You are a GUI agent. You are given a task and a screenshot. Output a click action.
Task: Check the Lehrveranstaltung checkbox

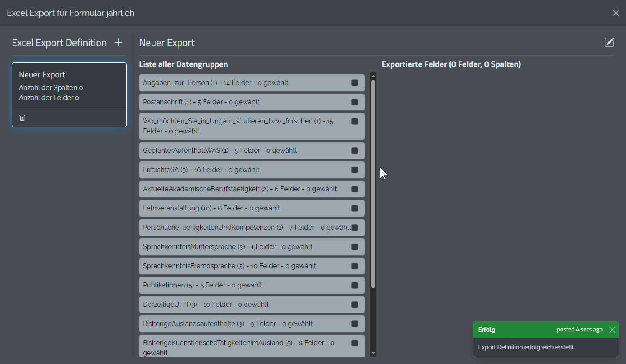coord(355,208)
